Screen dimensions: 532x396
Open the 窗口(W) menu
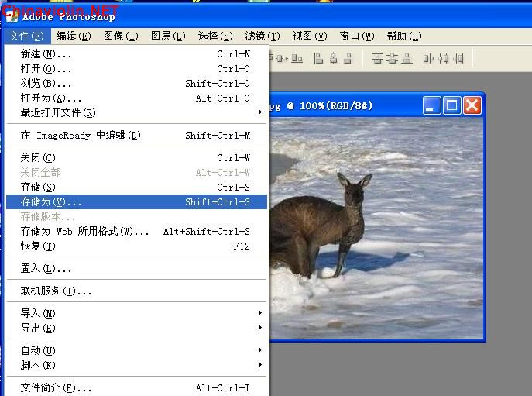pyautogui.click(x=356, y=36)
